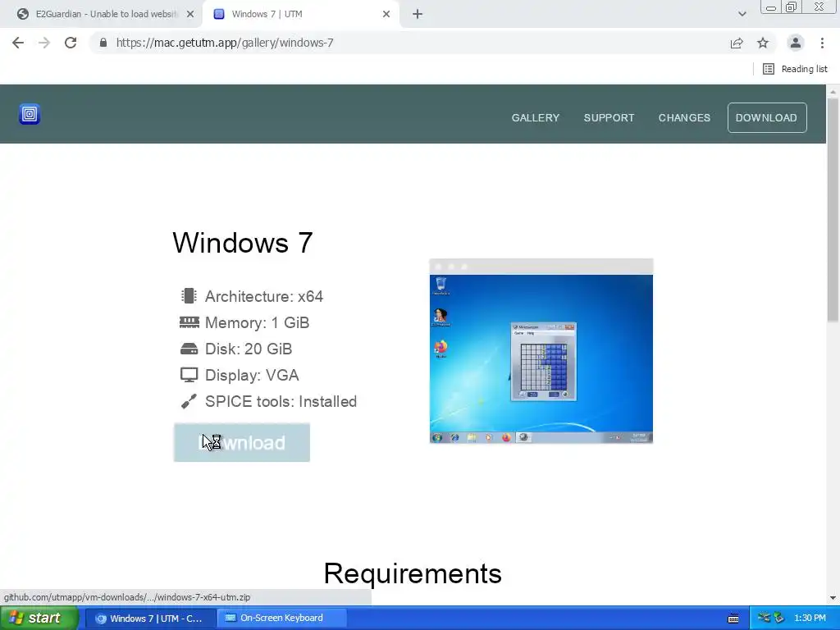Bookmark the page with the star icon

(x=763, y=43)
